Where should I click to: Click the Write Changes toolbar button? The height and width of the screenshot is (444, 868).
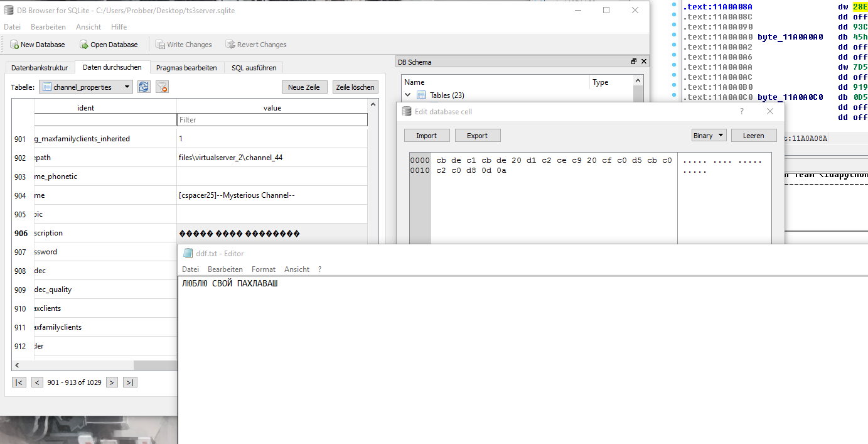[183, 45]
